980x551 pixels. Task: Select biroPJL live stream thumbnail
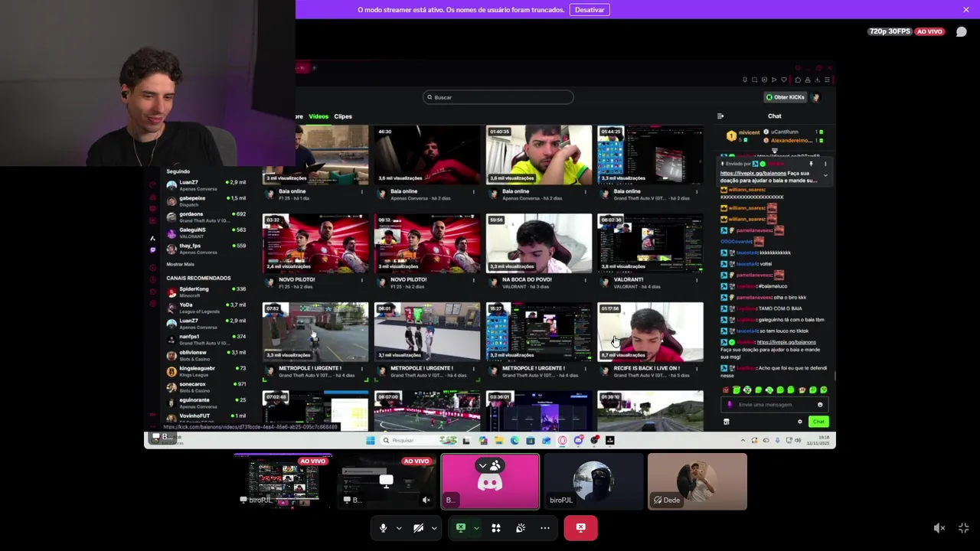coord(283,481)
